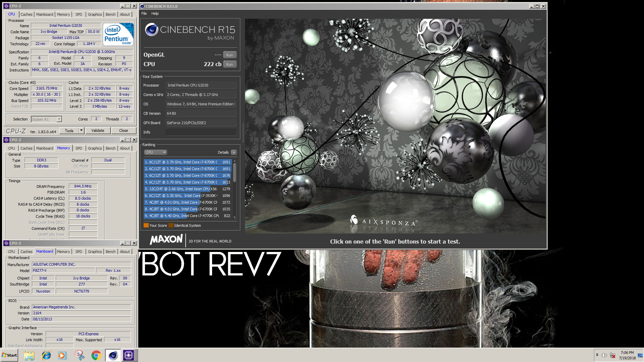Open SPD tab in middle CPU-Z window
The width and height of the screenshot is (644, 362).
[x=79, y=148]
